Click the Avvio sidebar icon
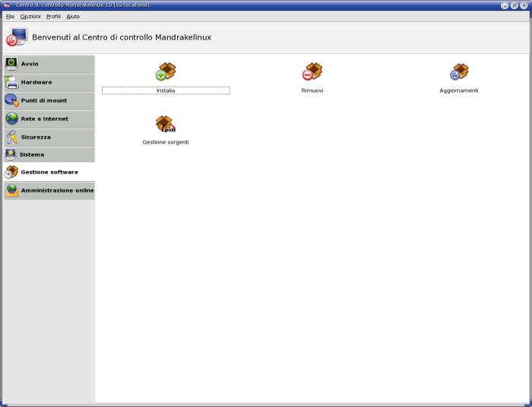 11,64
